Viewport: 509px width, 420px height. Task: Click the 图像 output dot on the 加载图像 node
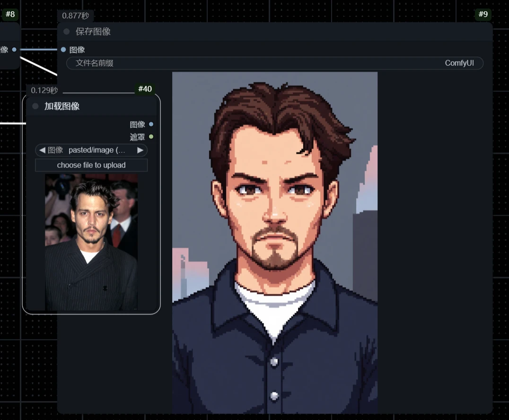(151, 124)
